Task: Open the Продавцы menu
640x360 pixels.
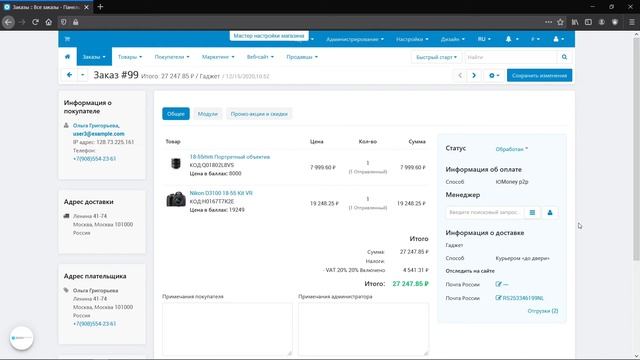Action: pyautogui.click(x=302, y=57)
